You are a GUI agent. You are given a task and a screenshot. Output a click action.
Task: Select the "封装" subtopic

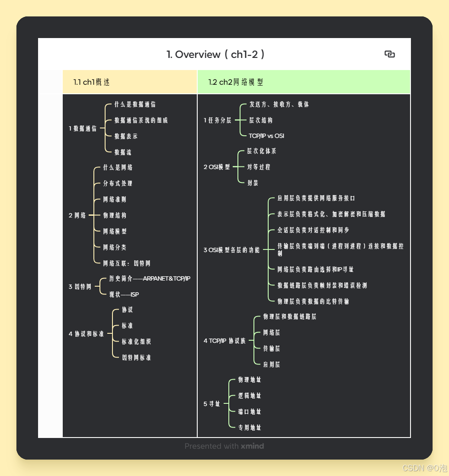pos(253,183)
